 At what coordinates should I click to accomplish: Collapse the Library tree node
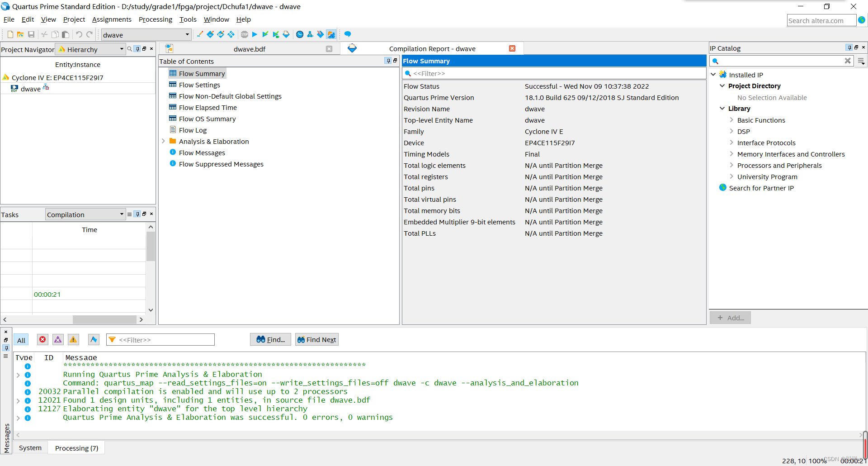722,108
